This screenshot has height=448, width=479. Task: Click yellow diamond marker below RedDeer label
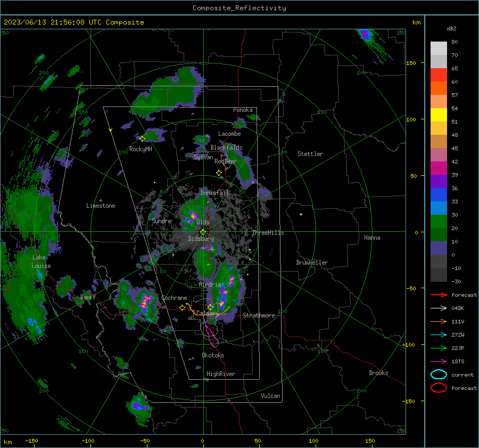coord(219,173)
